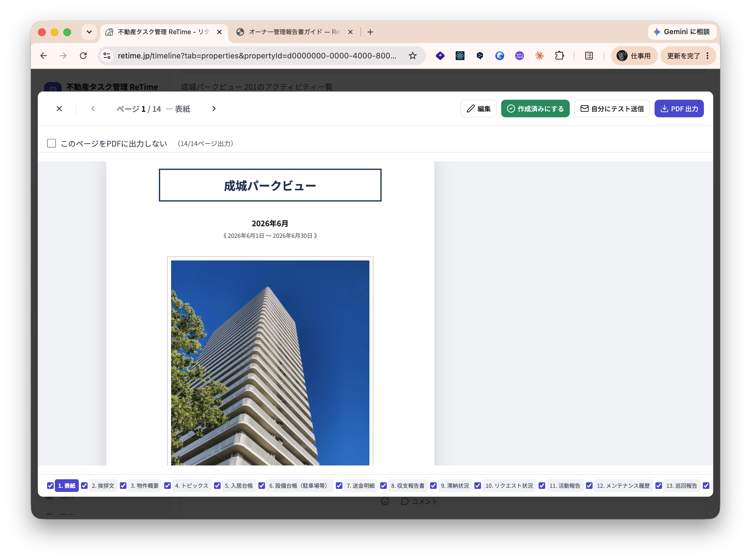751x560 pixels.
Task: Open the Chrome three-dot menu
Action: click(x=708, y=56)
